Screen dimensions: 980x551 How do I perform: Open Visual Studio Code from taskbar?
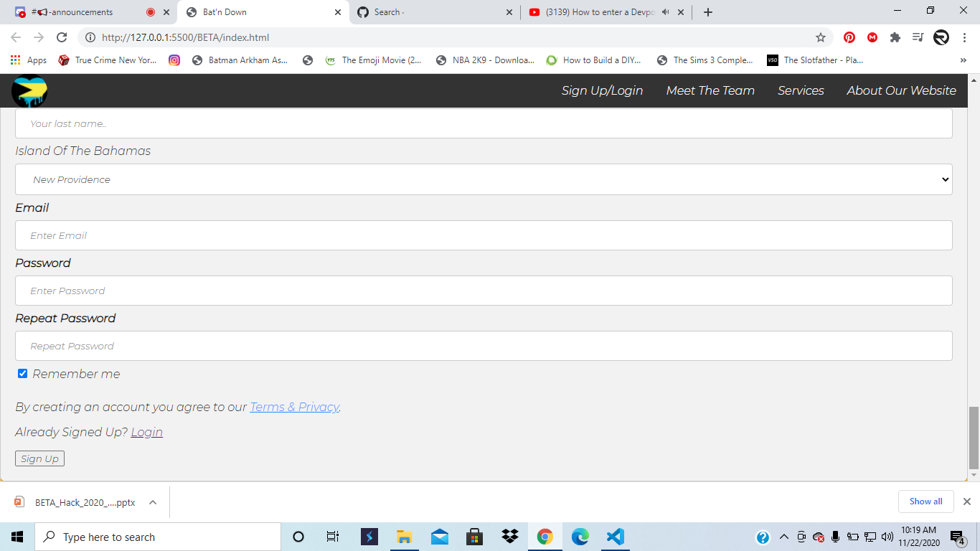tap(615, 537)
